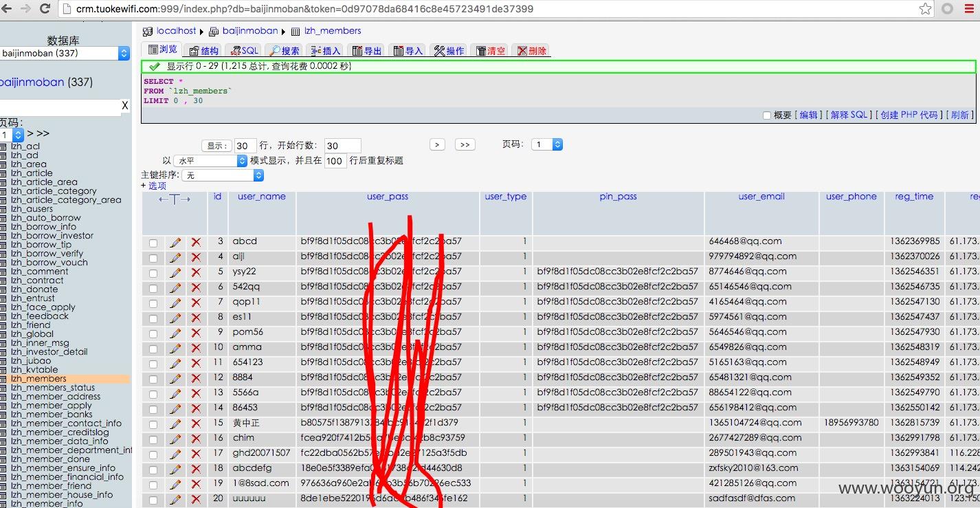Delete row uuuuuu red X icon
The image size is (980, 508).
click(196, 499)
